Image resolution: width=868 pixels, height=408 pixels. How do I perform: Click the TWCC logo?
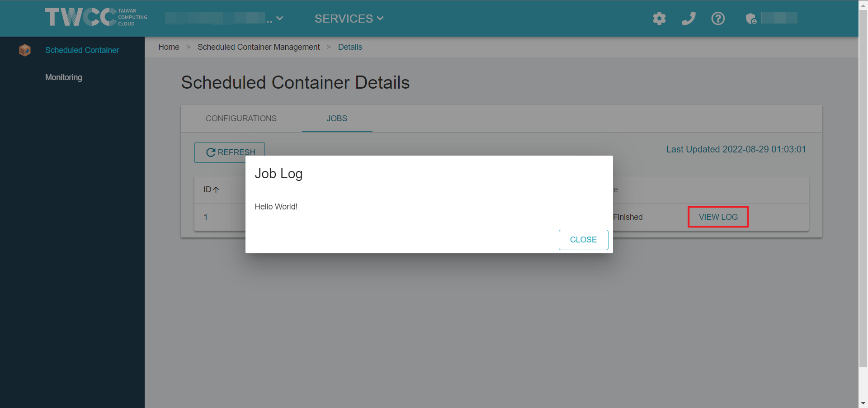pyautogui.click(x=96, y=17)
